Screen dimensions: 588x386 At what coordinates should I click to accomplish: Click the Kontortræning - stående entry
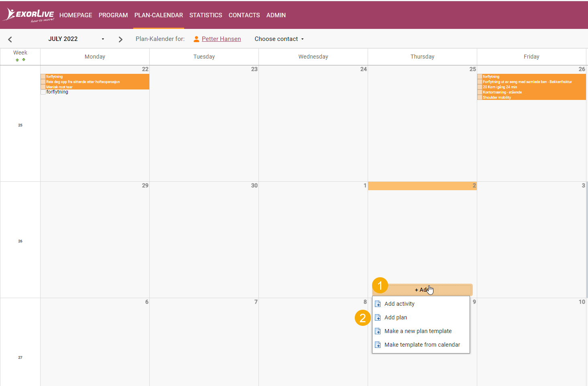point(531,92)
